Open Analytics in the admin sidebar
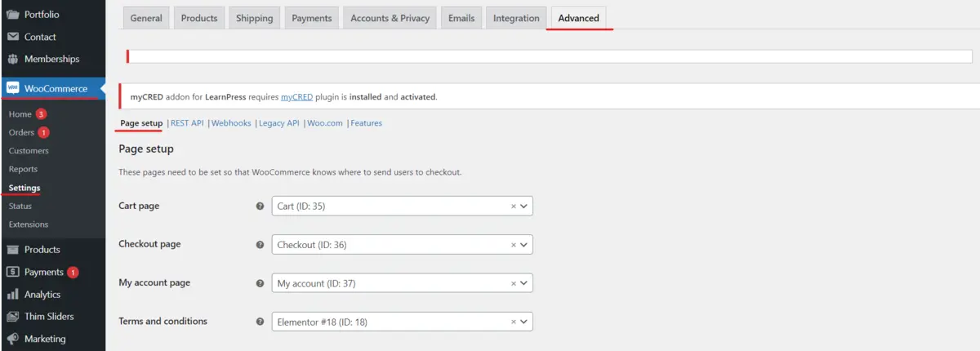 point(42,295)
